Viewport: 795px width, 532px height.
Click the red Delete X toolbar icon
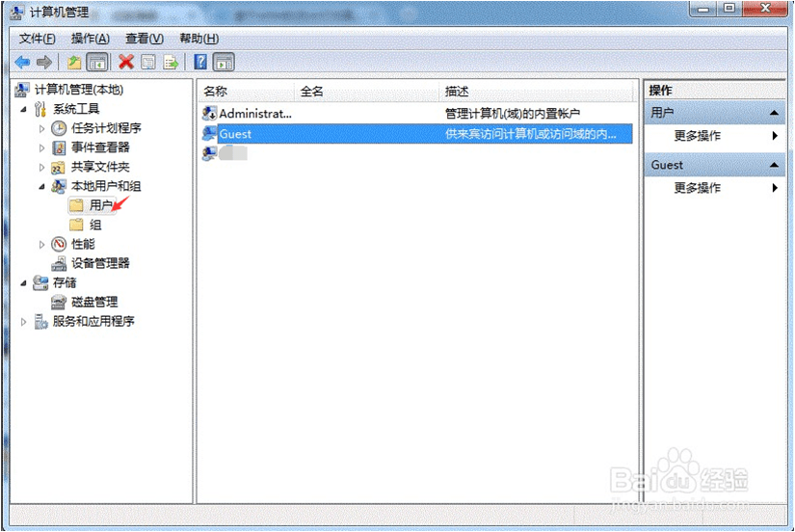(x=125, y=62)
